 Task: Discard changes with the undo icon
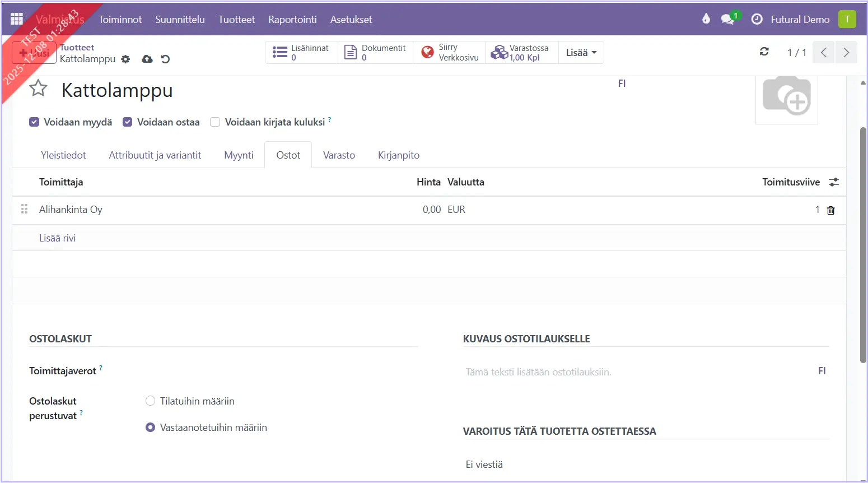pos(165,59)
